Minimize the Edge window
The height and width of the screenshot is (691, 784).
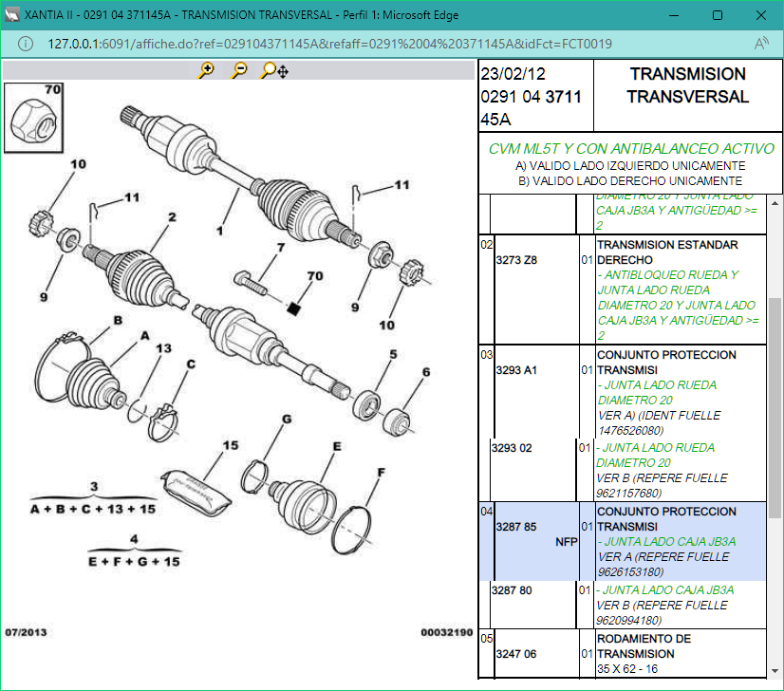674,15
